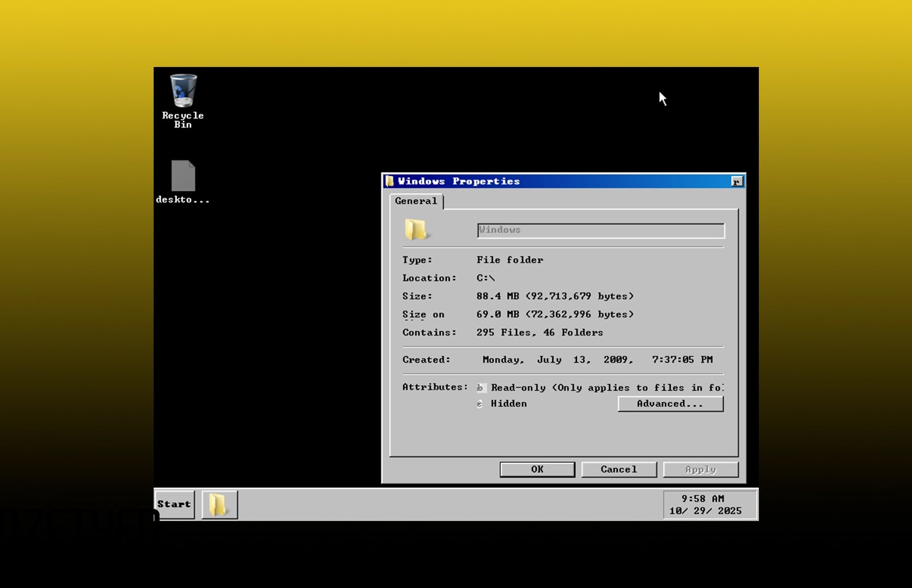Click the 295 Files, 46 Folders text

[x=539, y=333]
